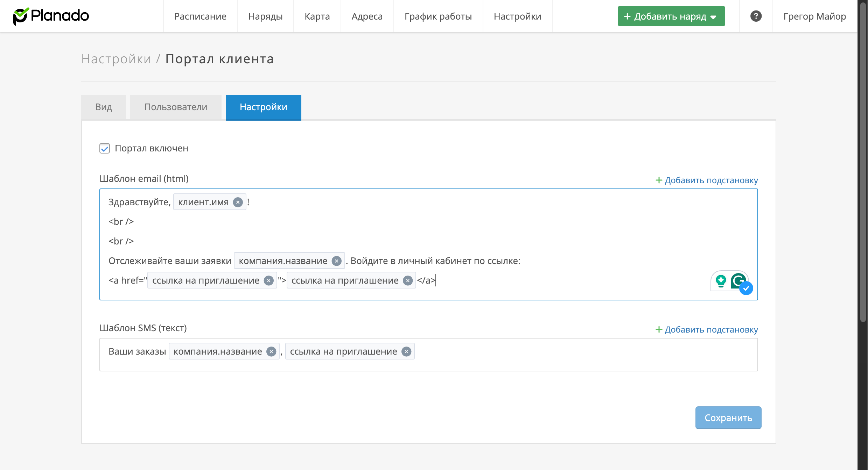Click the green lightbulb suggestion icon

coord(721,280)
